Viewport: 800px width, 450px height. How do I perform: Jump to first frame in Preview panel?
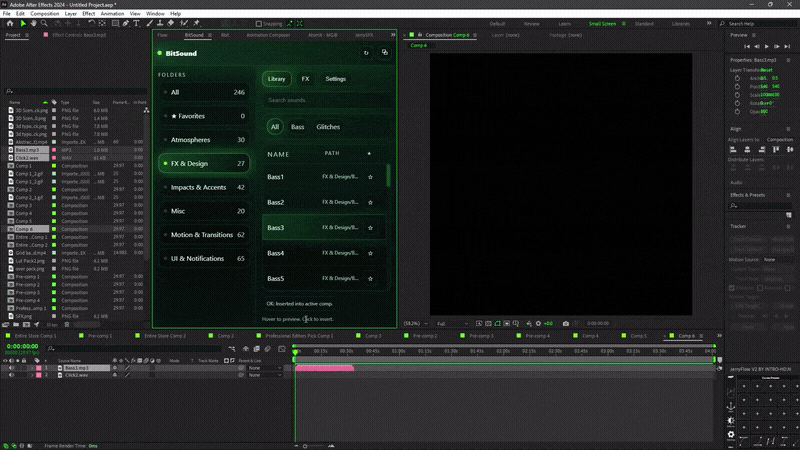[747, 46]
